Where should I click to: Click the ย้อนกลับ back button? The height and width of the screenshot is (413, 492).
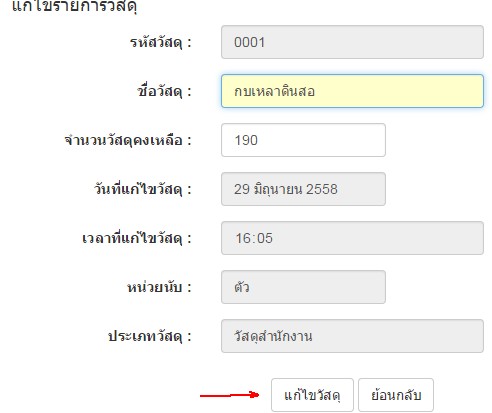point(396,395)
